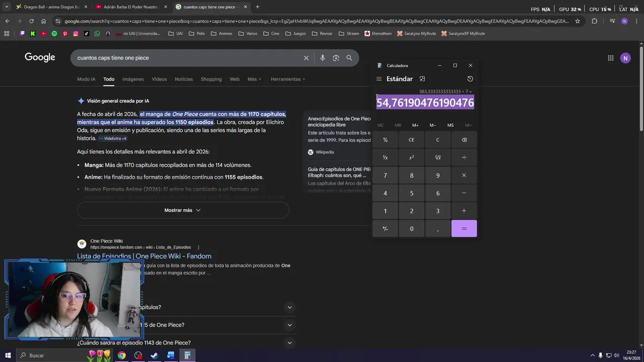This screenshot has width=644, height=362.
Task: Open One Piece Wiki result options menu
Action: point(198,247)
